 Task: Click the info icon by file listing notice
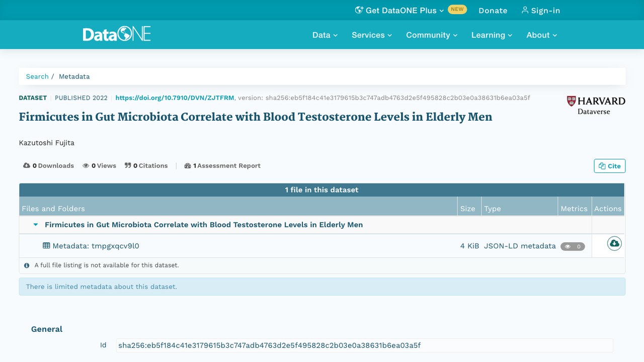[27, 265]
